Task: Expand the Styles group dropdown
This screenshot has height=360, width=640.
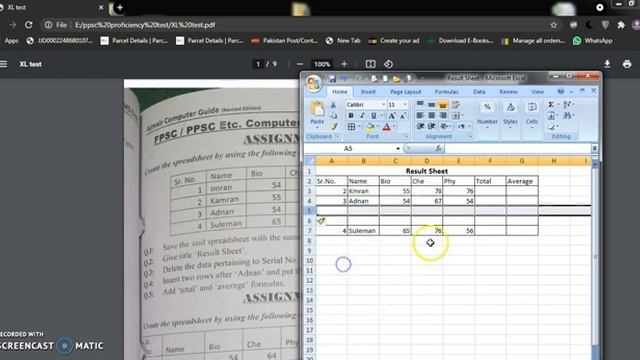Action: (510, 115)
